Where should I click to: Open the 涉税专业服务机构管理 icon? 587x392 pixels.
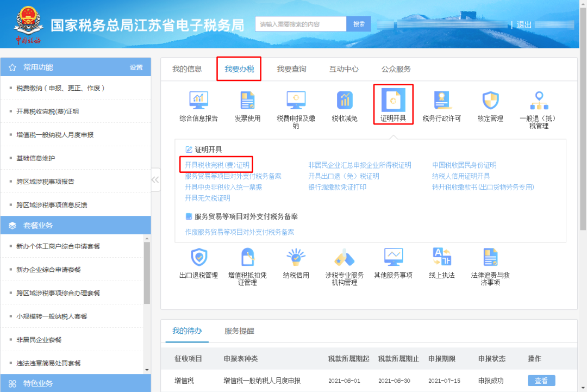345,257
